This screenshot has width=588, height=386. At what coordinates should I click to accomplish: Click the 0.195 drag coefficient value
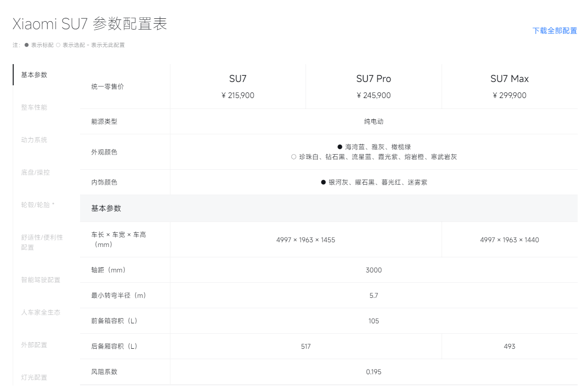pyautogui.click(x=374, y=372)
